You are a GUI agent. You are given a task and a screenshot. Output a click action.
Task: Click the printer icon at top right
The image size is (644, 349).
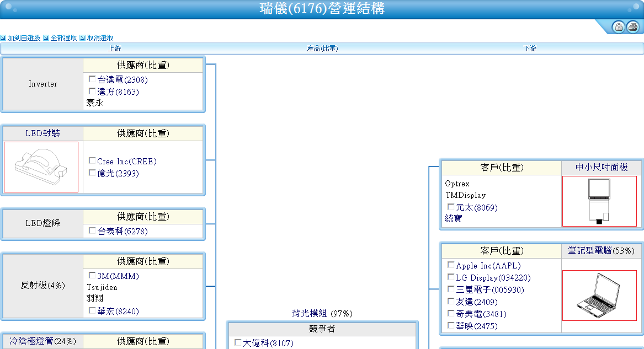[x=633, y=27]
